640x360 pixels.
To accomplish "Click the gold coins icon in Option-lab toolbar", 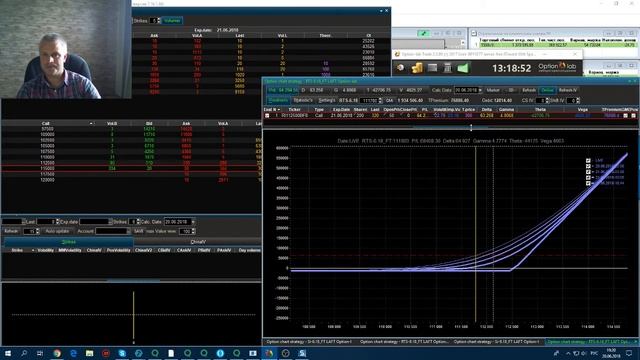I will coord(417,68).
